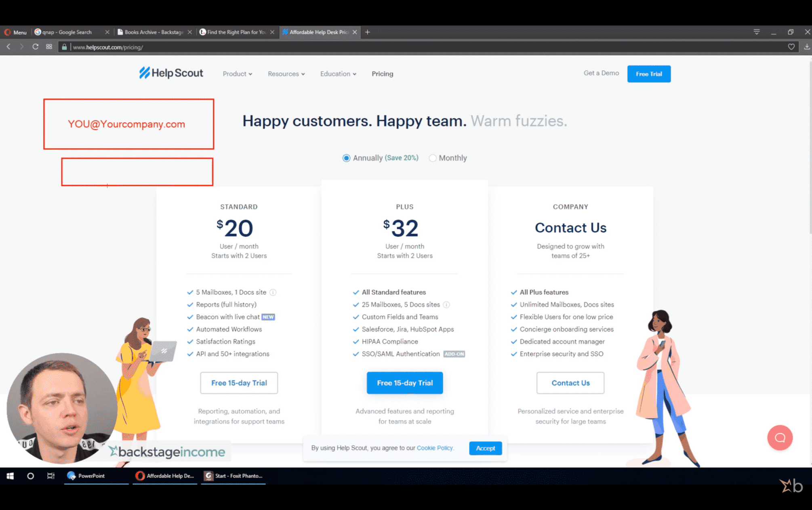Viewport: 812px width, 510px height.
Task: Bookmark page with heart icon
Action: point(791,47)
